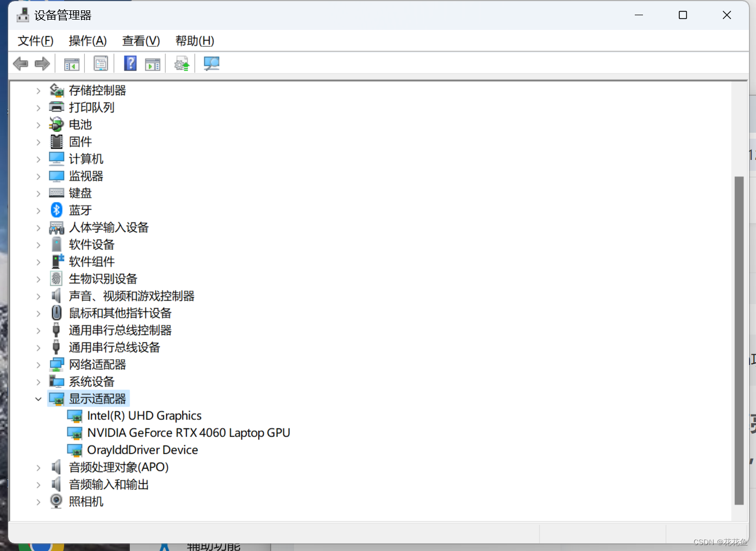Select the 通用串行总线控制器 label
The width and height of the screenshot is (756, 551).
[x=120, y=330]
